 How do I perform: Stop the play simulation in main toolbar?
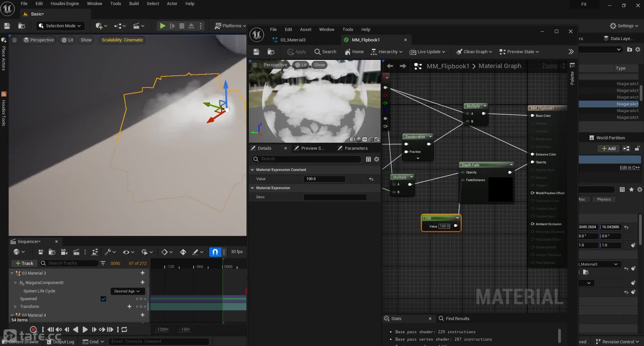point(182,26)
